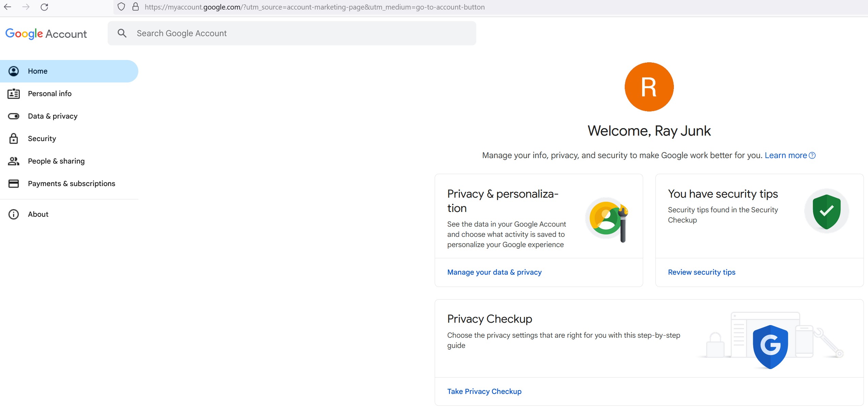Open the Home sidebar item

(x=37, y=71)
